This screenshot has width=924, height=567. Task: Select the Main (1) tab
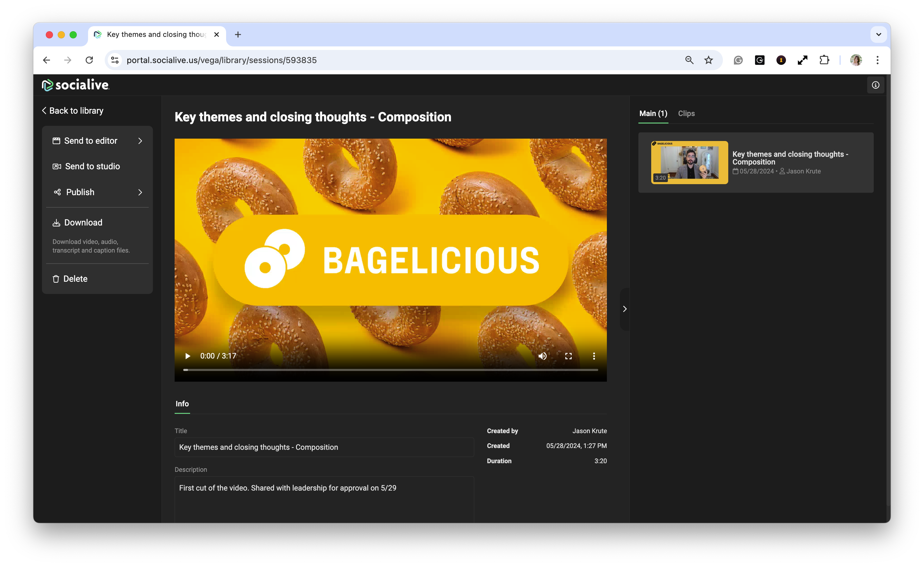click(653, 113)
